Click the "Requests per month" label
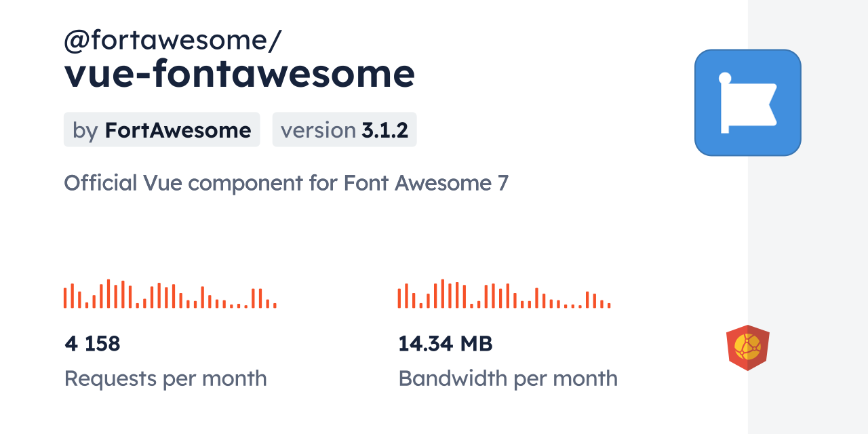868x434 pixels. (165, 378)
